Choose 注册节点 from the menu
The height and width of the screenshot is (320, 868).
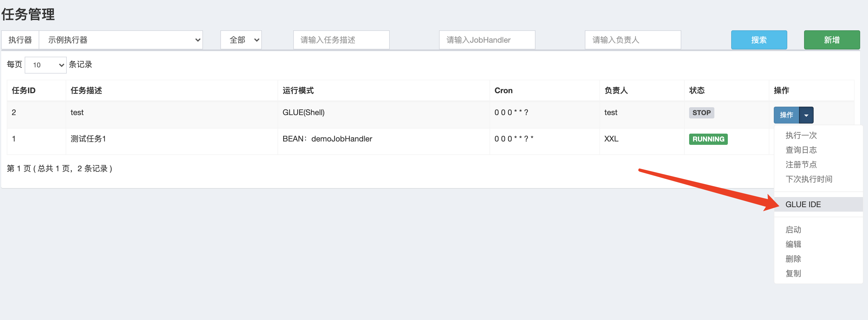[x=801, y=164]
